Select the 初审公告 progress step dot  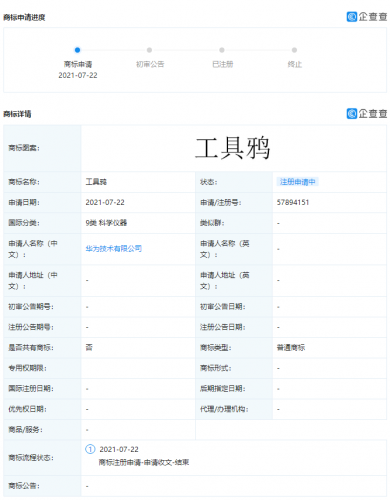(x=149, y=50)
